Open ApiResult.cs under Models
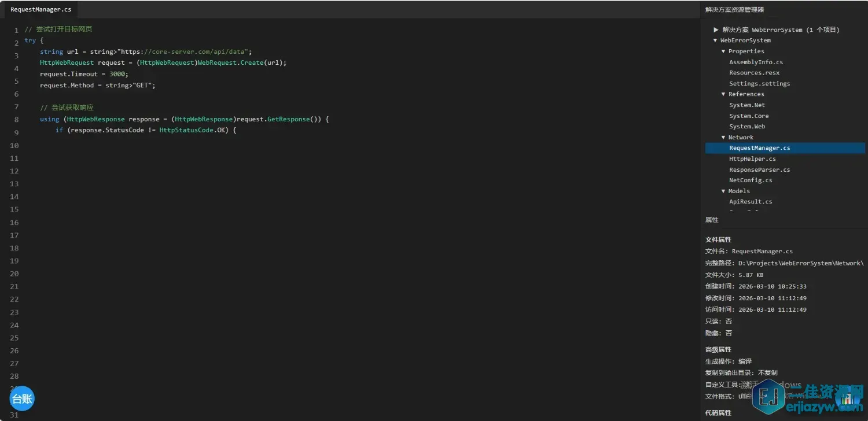Viewport: 868px width, 421px height. [751, 202]
